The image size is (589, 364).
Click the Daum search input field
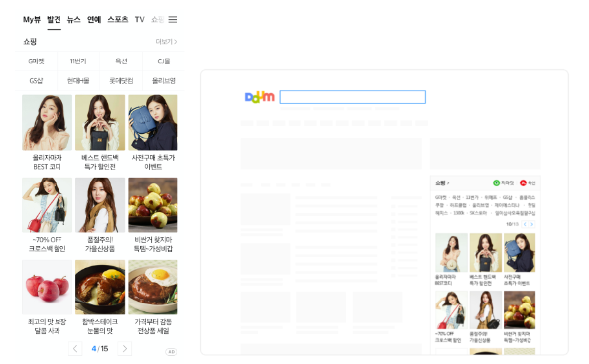click(353, 97)
